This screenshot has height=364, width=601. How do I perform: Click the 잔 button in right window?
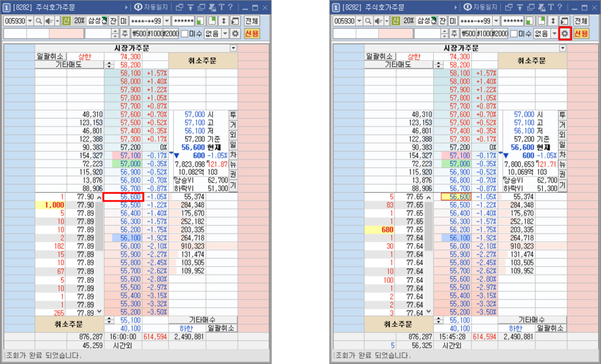[443, 21]
